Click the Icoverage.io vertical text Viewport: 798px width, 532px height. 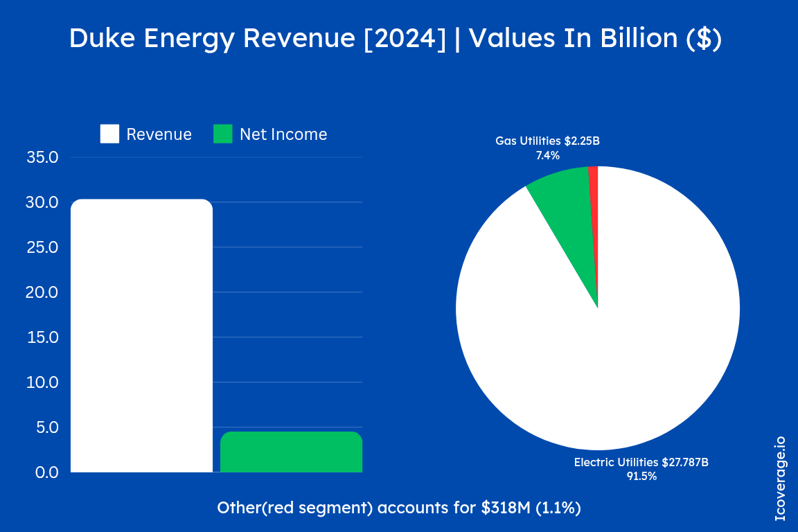click(x=780, y=479)
